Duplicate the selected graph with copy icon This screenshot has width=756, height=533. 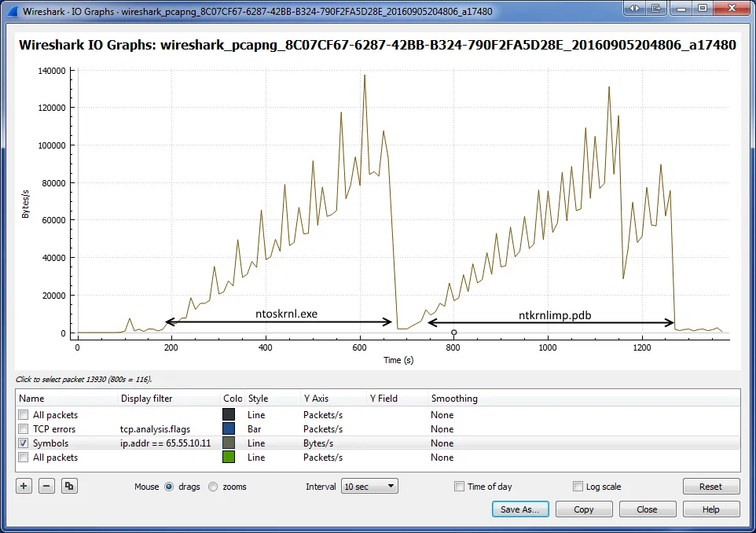(69, 486)
